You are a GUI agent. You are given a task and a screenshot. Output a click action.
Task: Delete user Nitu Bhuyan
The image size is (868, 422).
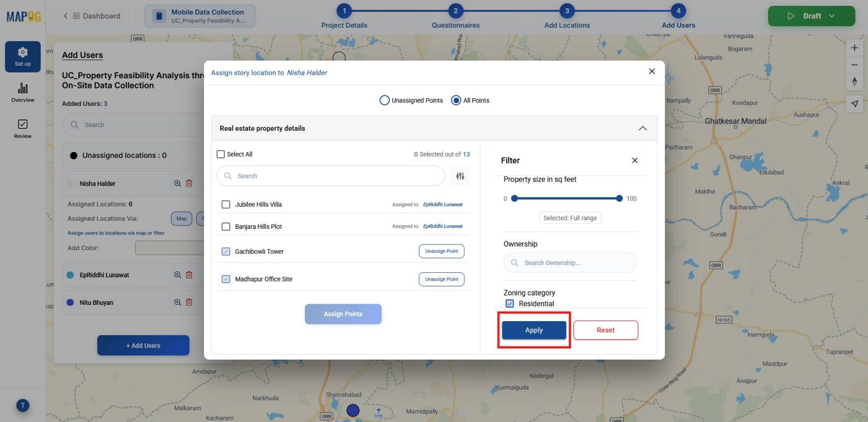pos(189,302)
